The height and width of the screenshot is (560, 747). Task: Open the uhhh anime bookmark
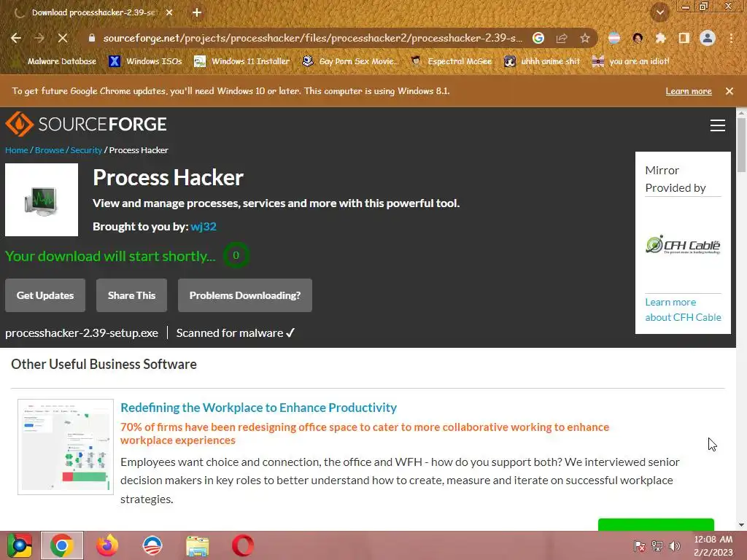coord(542,61)
